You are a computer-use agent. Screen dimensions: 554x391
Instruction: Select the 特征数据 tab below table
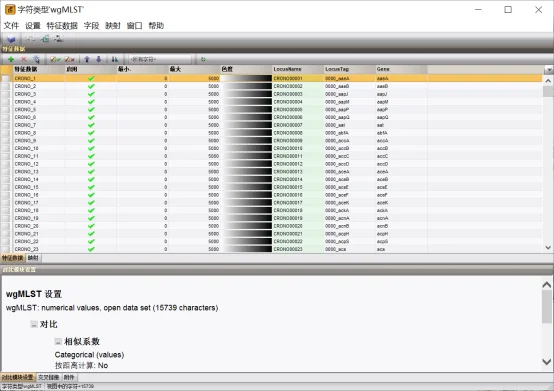click(x=13, y=258)
